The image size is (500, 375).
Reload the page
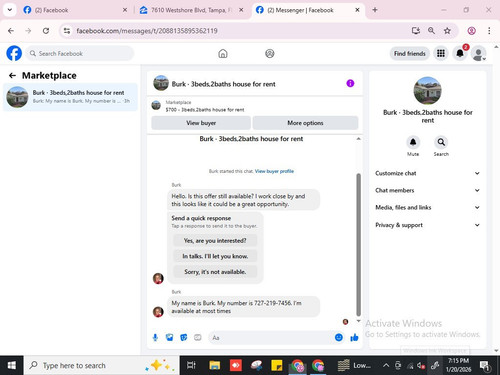[46, 31]
